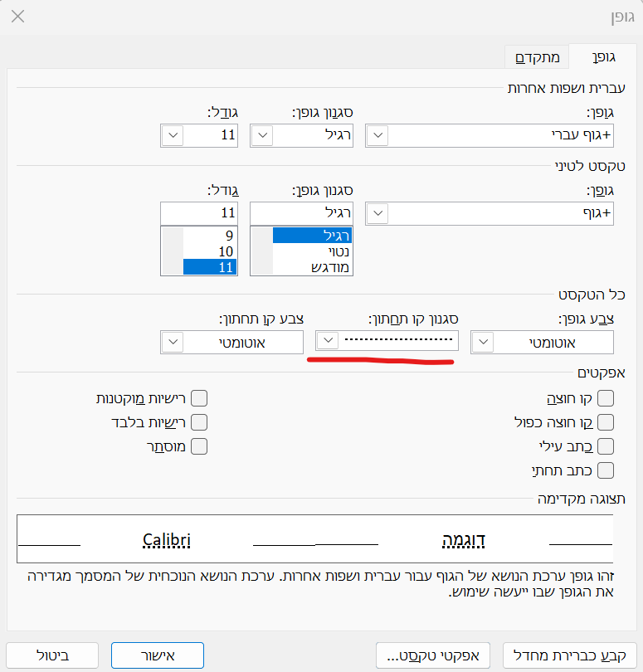This screenshot has height=672, width=643.
Task: Enable the strikethrough (קו חוצה) checkbox
Action: click(x=606, y=398)
